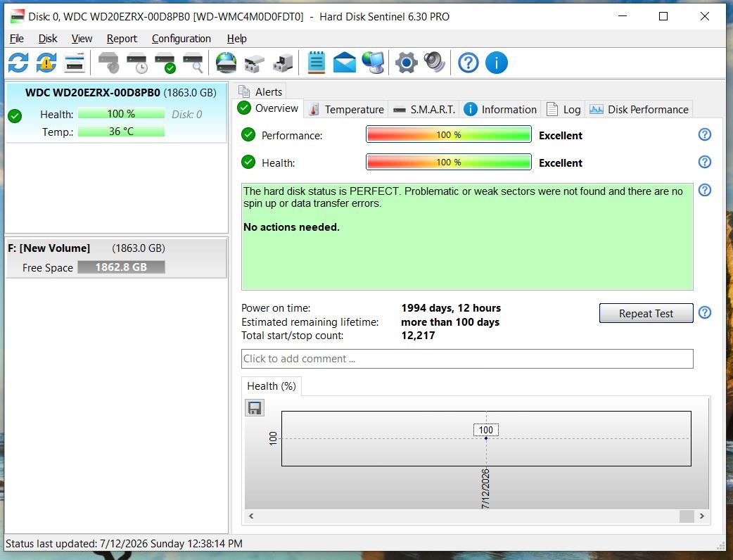Image resolution: width=733 pixels, height=560 pixels.
Task: Select the F: [New Volume] partition entry
Action: [x=116, y=258]
